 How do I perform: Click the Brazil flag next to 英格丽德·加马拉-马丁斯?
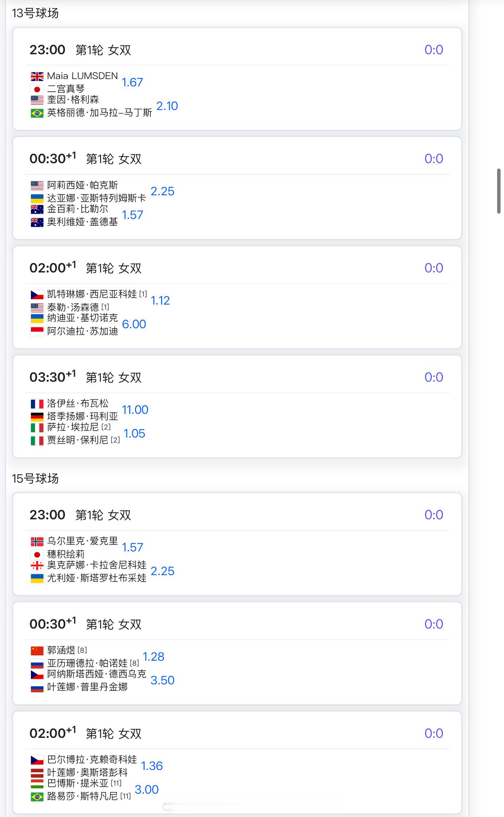(x=37, y=113)
